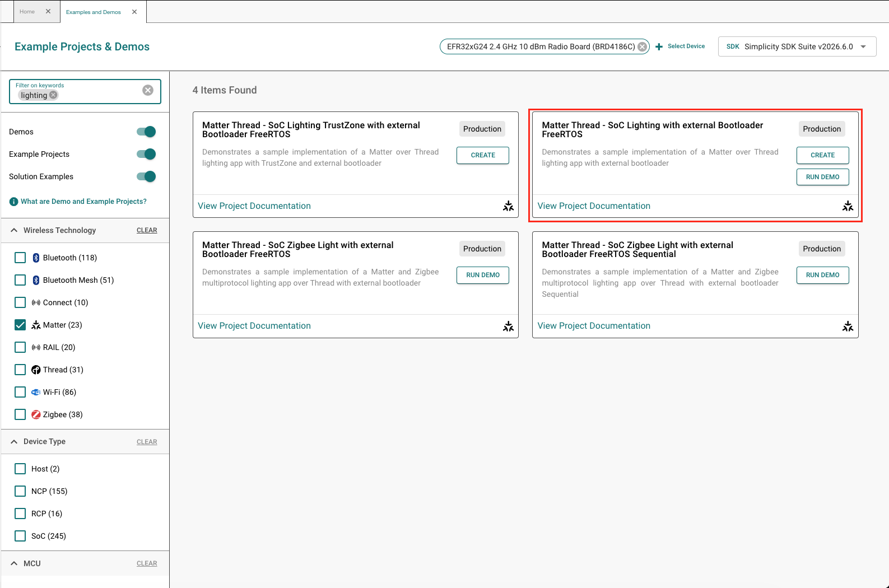The width and height of the screenshot is (889, 588).
Task: Check the Thread (31) checkbox
Action: (x=20, y=370)
